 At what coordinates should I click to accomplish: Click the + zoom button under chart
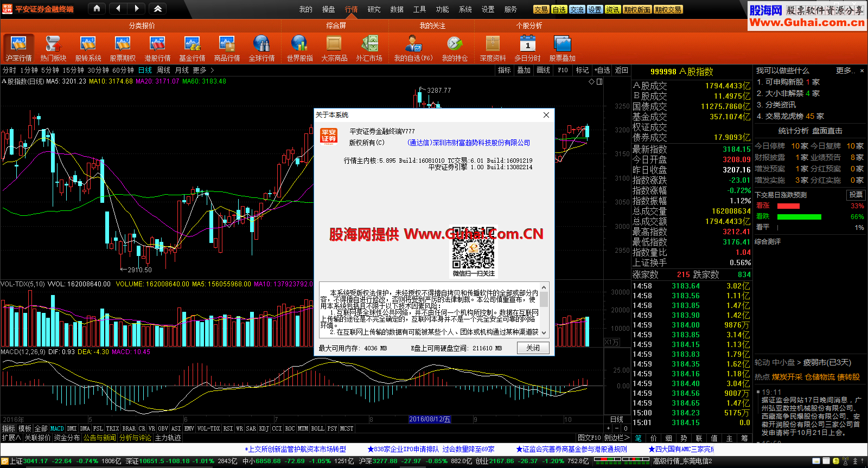[x=608, y=428]
